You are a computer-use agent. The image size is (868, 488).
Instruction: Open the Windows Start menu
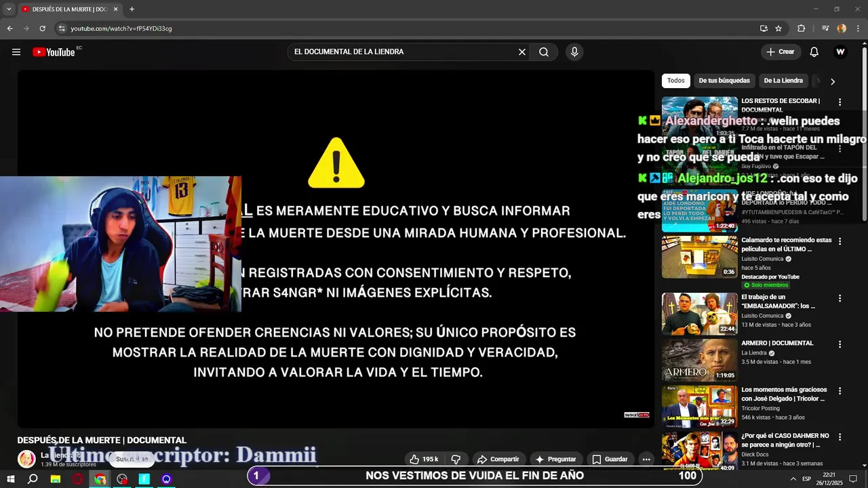coord(10,479)
